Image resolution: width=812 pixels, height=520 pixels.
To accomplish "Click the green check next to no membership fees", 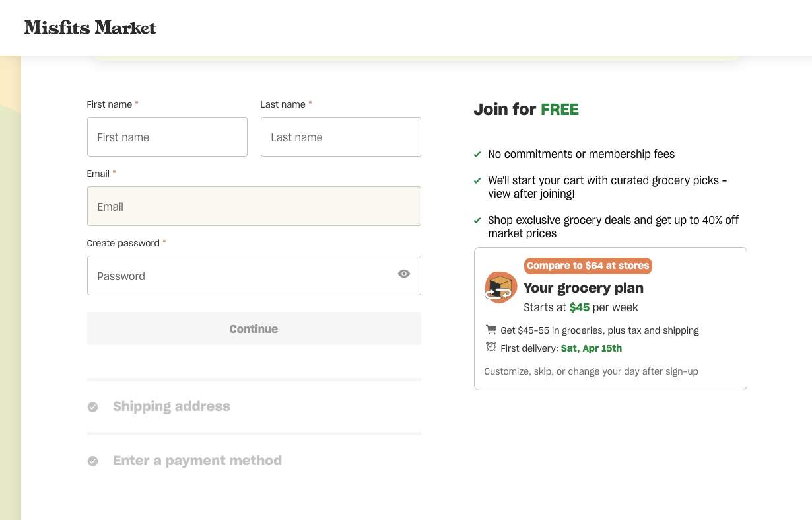I will (477, 154).
